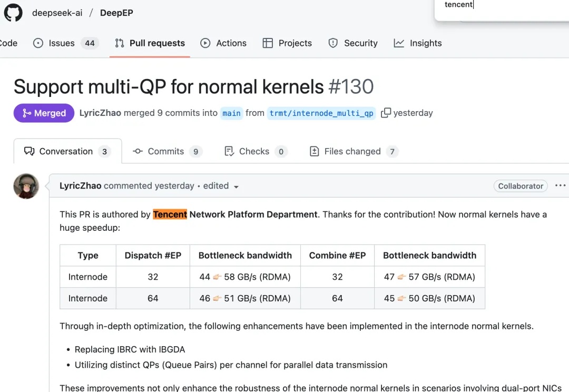This screenshot has width=569, height=392.
Task: Click the PR number #130
Action: (351, 86)
